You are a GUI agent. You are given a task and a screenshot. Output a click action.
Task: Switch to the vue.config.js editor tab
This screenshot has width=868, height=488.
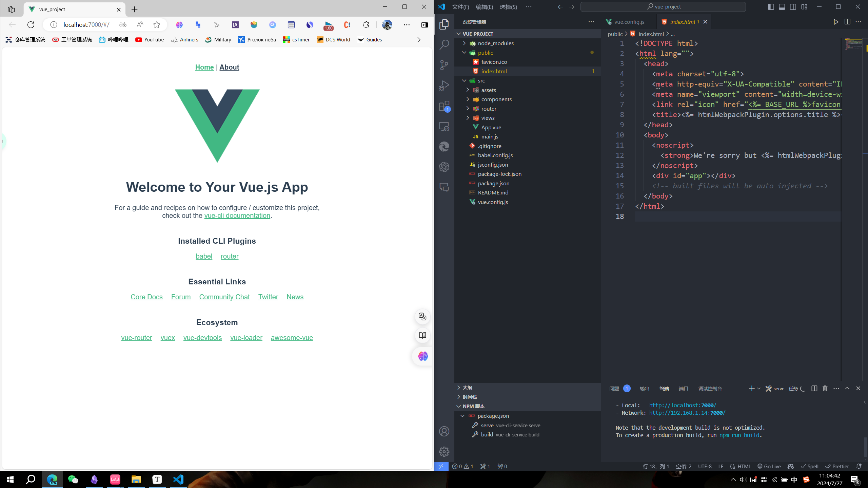coord(629,22)
